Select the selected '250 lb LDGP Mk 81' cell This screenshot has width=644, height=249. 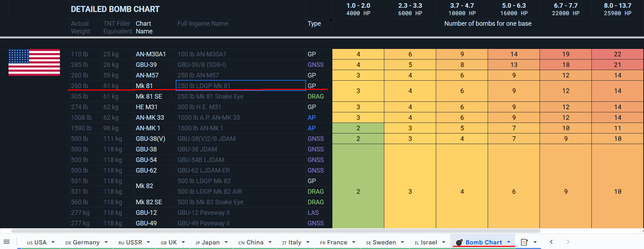(x=241, y=86)
